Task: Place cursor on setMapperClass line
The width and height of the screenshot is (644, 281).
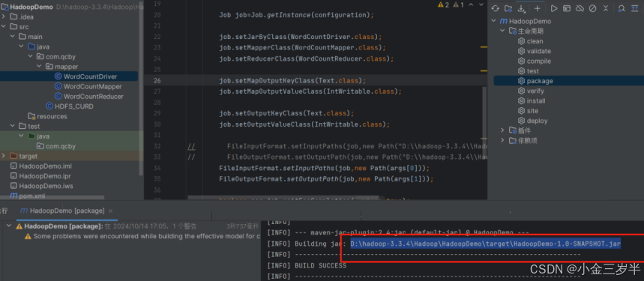Action: coord(302,48)
